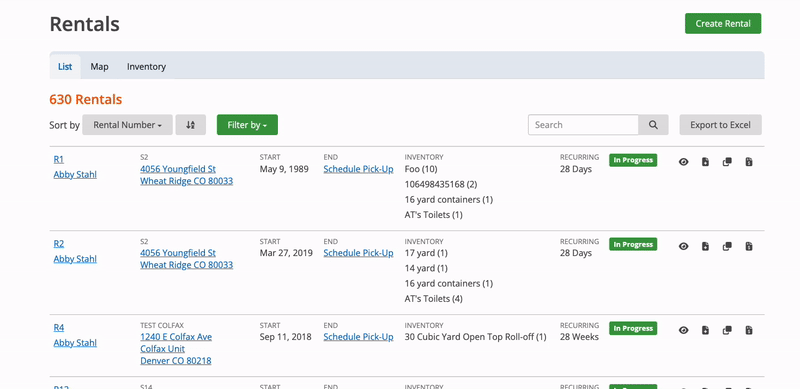Focus the Search input field
The image size is (800, 389).
[x=583, y=125]
